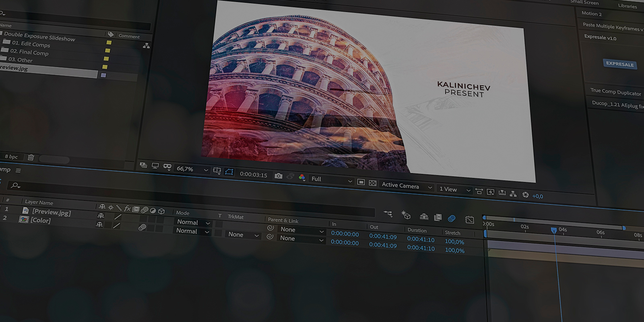Select the 01. Edit Comps folder

pyautogui.click(x=31, y=43)
